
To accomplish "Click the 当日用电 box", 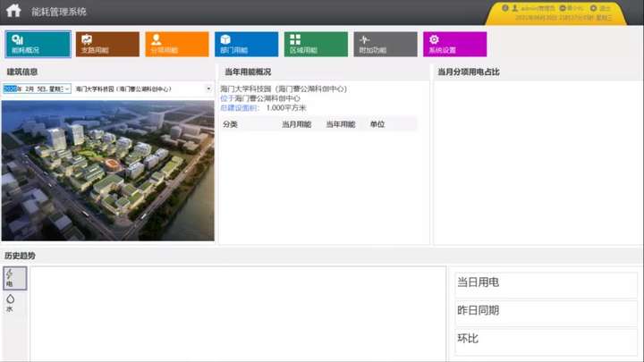I will [546, 285].
